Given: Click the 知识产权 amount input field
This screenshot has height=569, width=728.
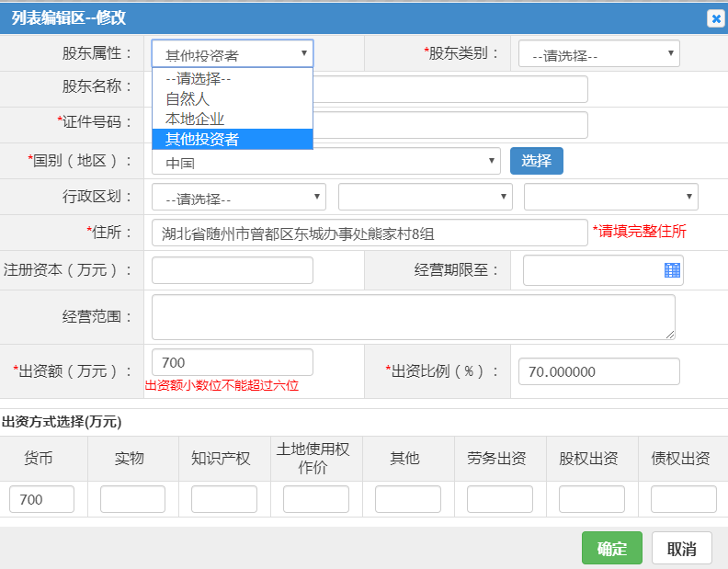Looking at the screenshot, I should pyautogui.click(x=224, y=499).
